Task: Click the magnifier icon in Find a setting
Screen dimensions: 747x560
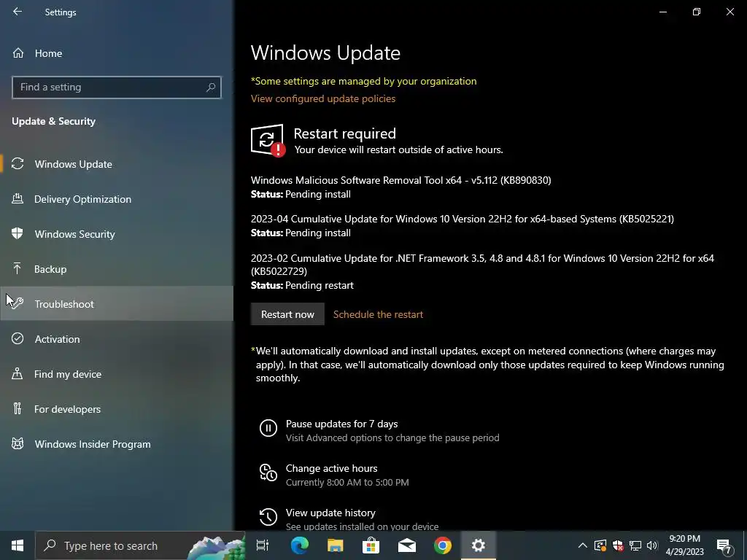Action: point(211,87)
